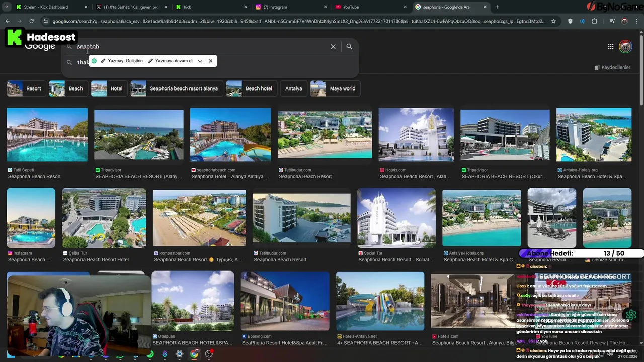The width and height of the screenshot is (644, 362).
Task: Click the shield icon in the browser toolbar
Action: [x=570, y=21]
